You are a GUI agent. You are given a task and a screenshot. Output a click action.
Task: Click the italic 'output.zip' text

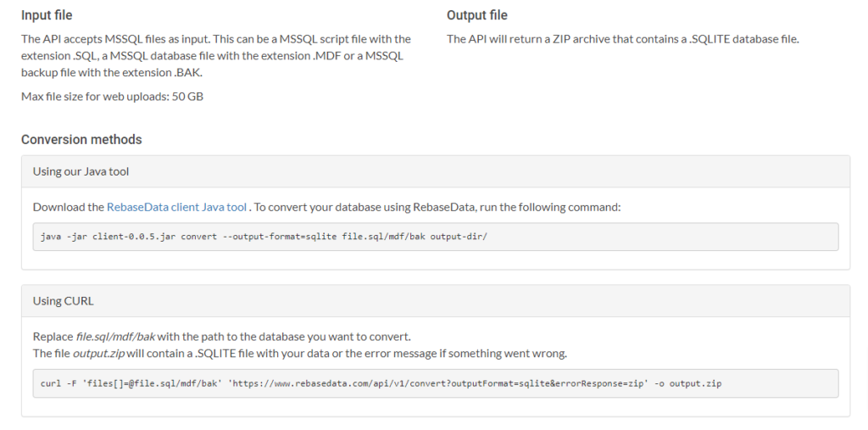(x=98, y=354)
